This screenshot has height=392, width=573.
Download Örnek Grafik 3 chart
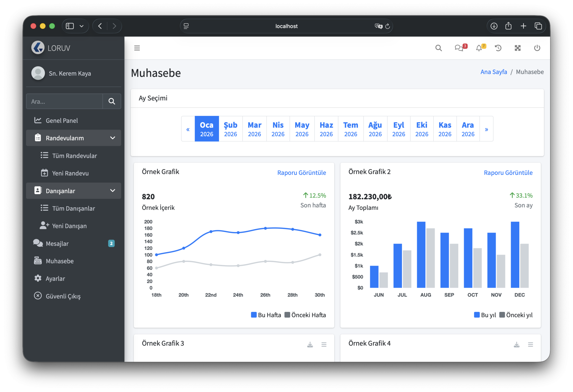310,345
